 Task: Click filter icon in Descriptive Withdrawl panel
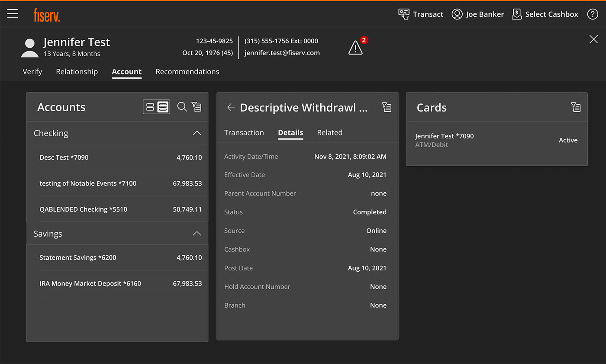click(x=386, y=107)
